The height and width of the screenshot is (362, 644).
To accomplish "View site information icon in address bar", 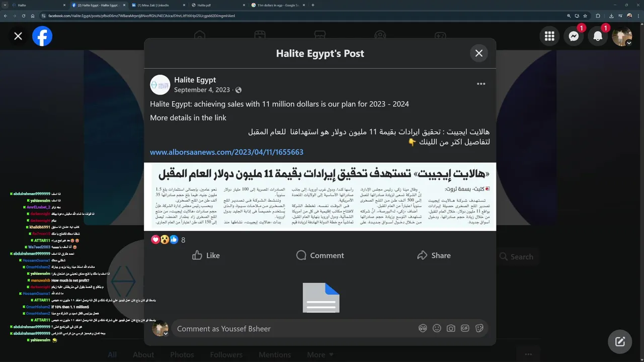I will pyautogui.click(x=44, y=16).
